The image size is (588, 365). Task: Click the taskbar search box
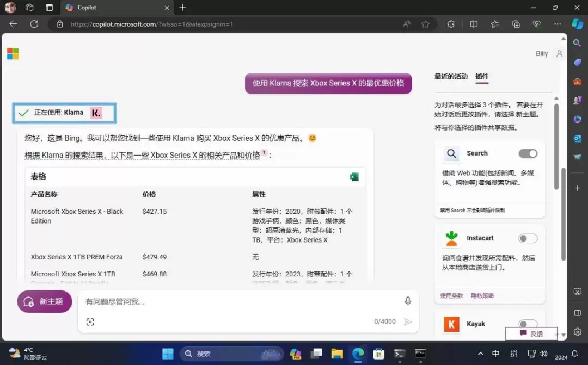(231, 354)
